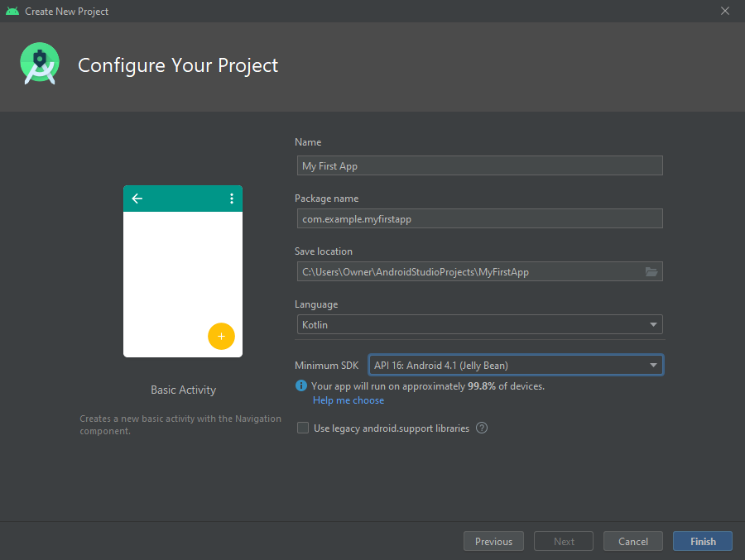Click the info icon beside device coverage

tap(301, 386)
